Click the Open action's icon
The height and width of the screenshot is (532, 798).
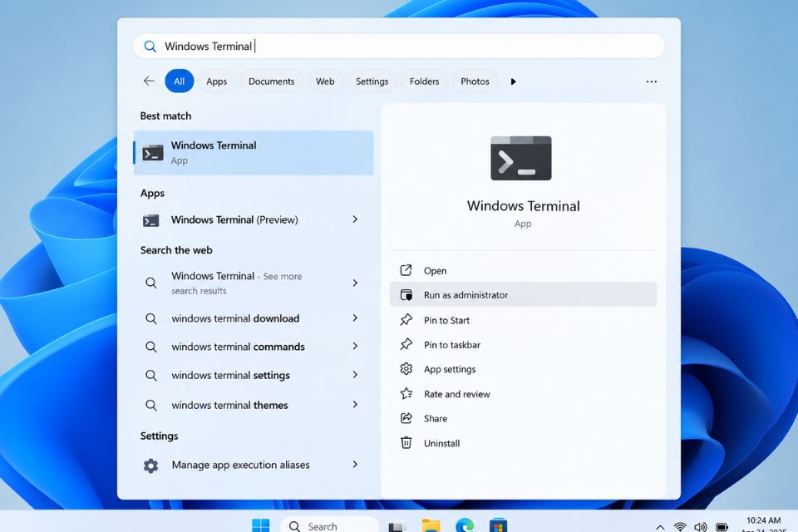(406, 270)
